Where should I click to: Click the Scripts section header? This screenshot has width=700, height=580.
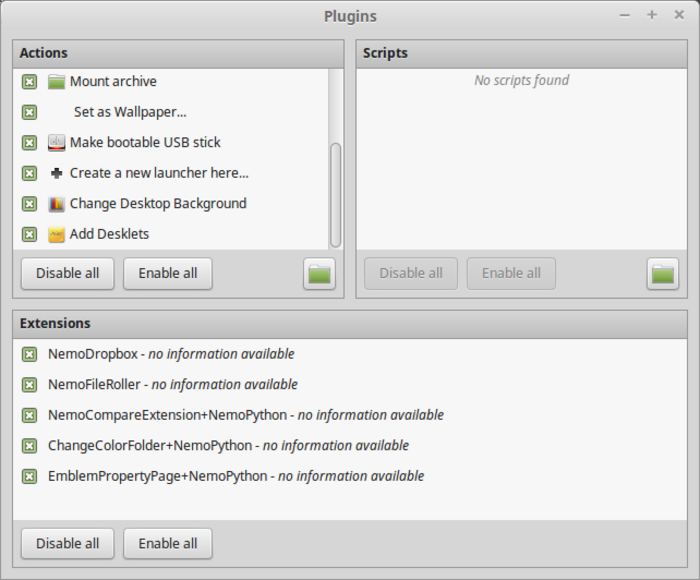[x=521, y=54]
